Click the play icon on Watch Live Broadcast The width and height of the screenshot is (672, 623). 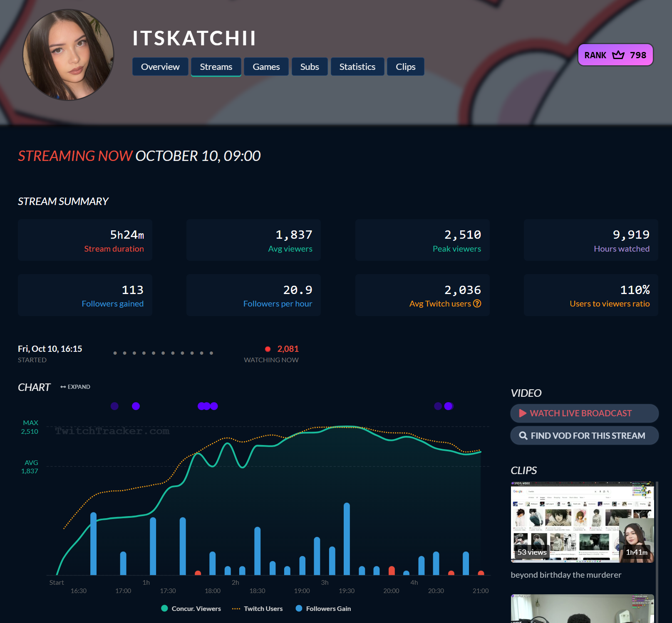point(523,413)
